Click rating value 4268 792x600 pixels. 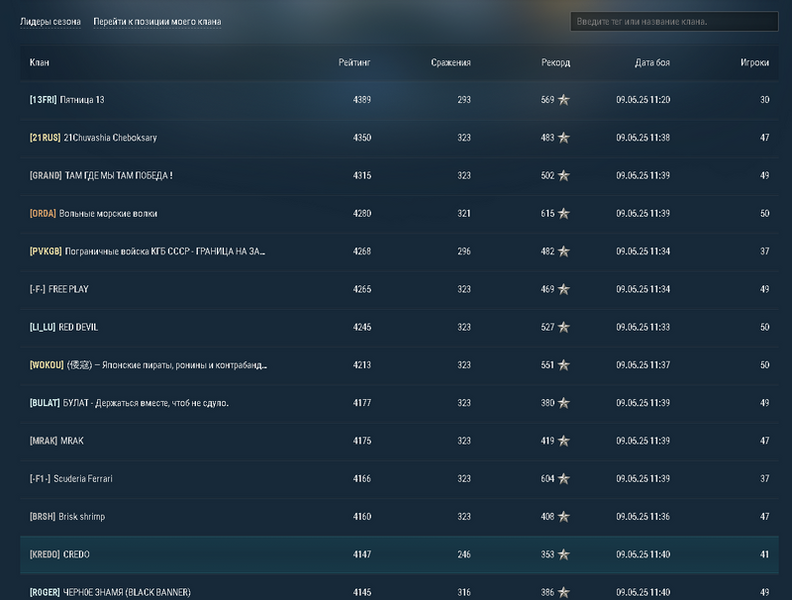point(362,252)
